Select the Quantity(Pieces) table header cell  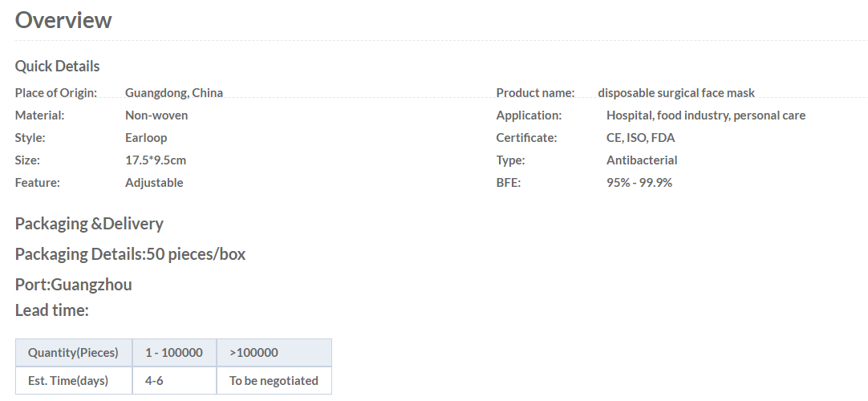[74, 353]
